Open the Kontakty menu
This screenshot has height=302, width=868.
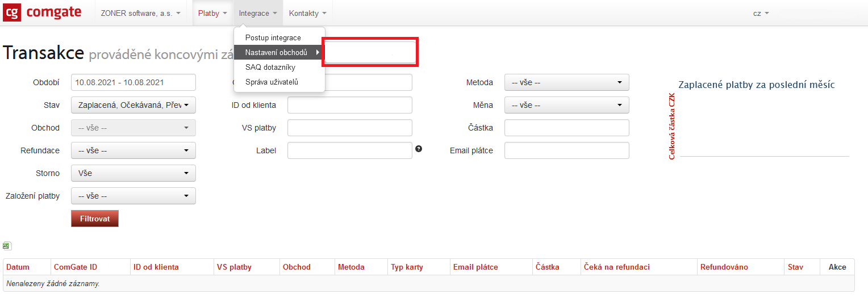(307, 13)
